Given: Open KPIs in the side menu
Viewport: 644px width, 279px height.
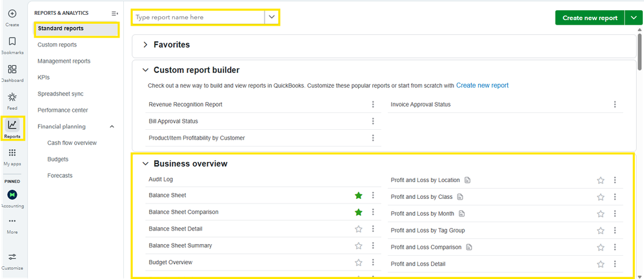Looking at the screenshot, I should 43,77.
